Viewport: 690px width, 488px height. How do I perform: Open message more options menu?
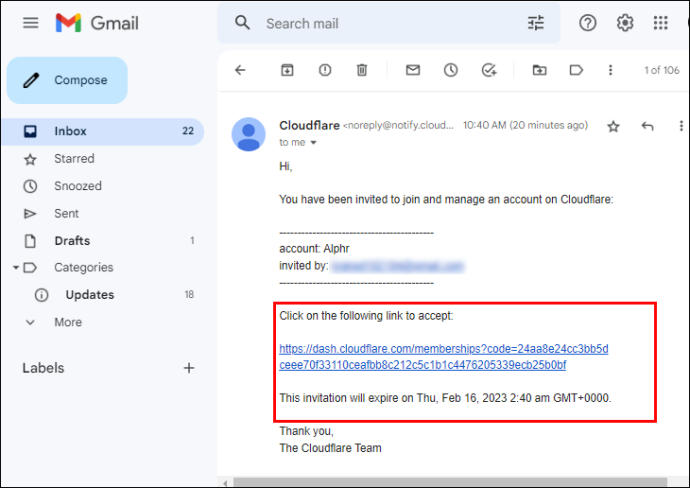pos(681,126)
